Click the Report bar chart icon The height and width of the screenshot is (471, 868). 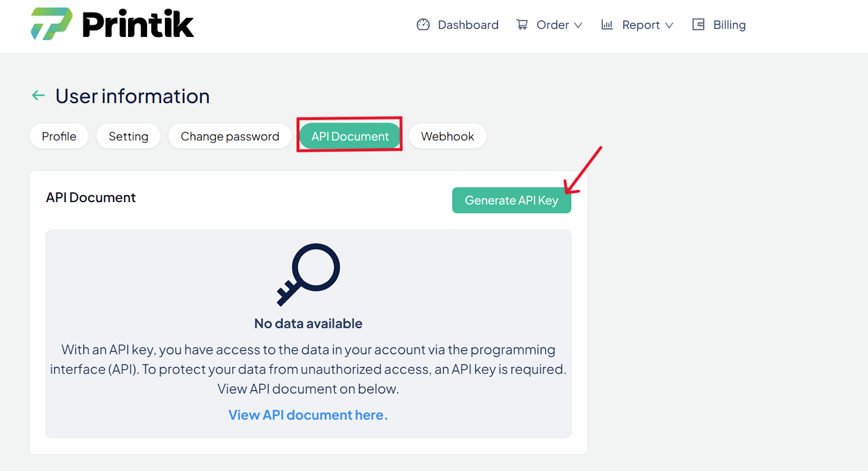(607, 25)
